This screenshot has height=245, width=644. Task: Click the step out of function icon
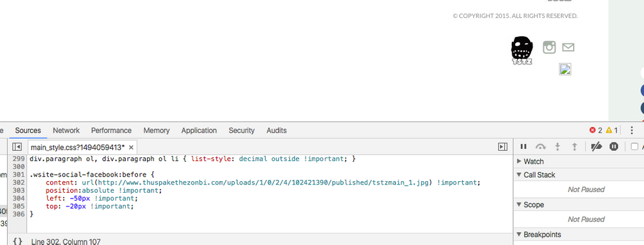[575, 147]
